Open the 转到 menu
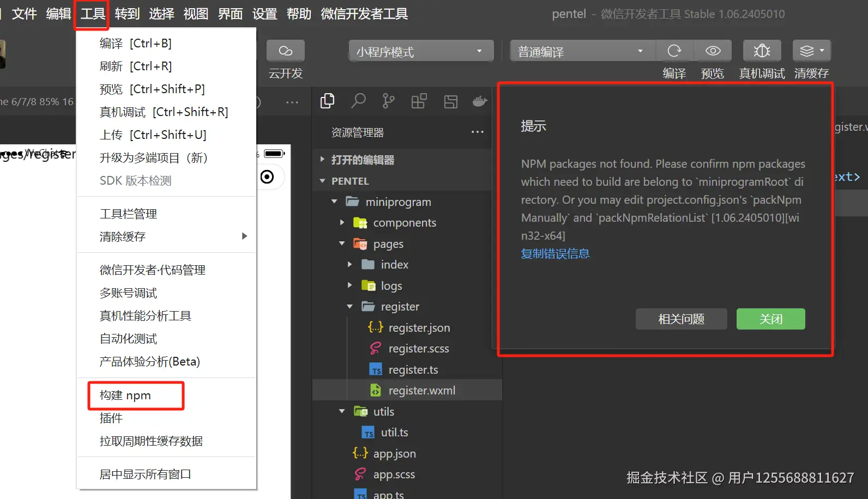Viewport: 868px width, 499px height. [x=127, y=14]
